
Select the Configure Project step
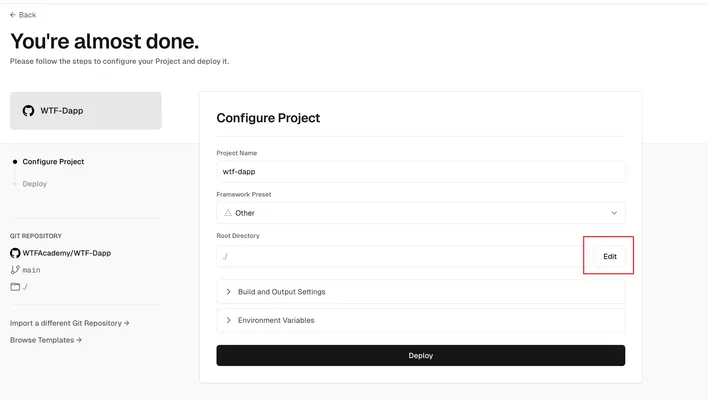[x=53, y=162]
